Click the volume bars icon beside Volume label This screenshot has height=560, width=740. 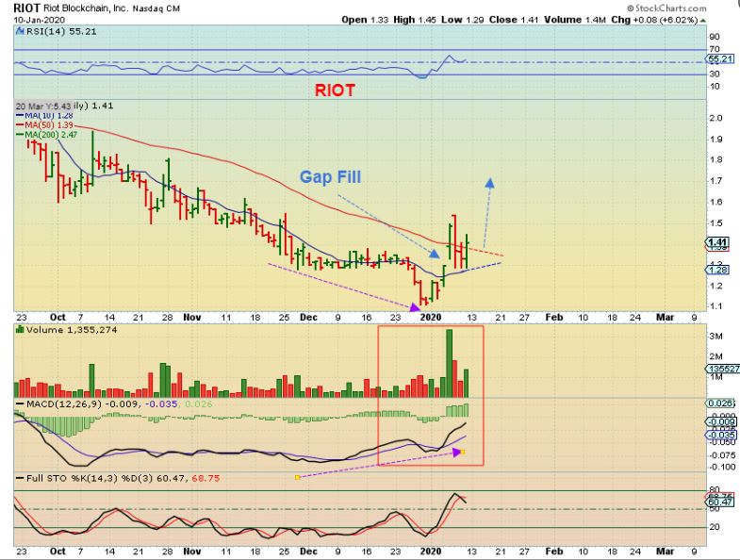pos(21,329)
